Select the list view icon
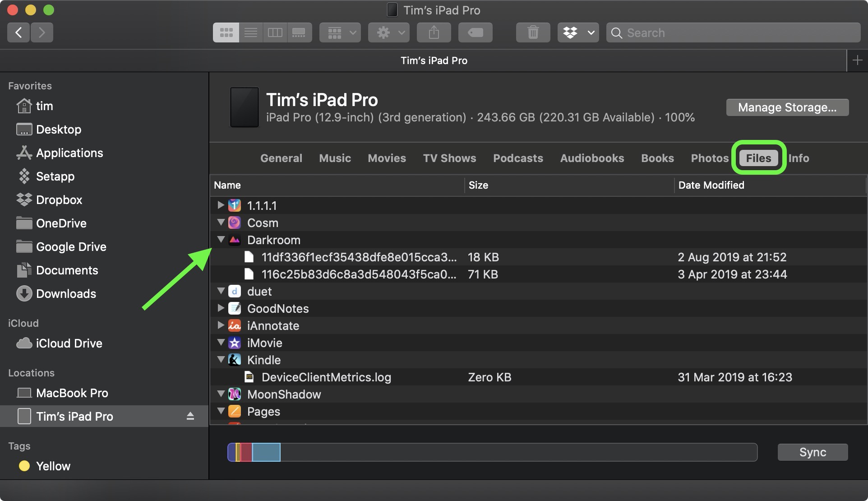 [250, 33]
